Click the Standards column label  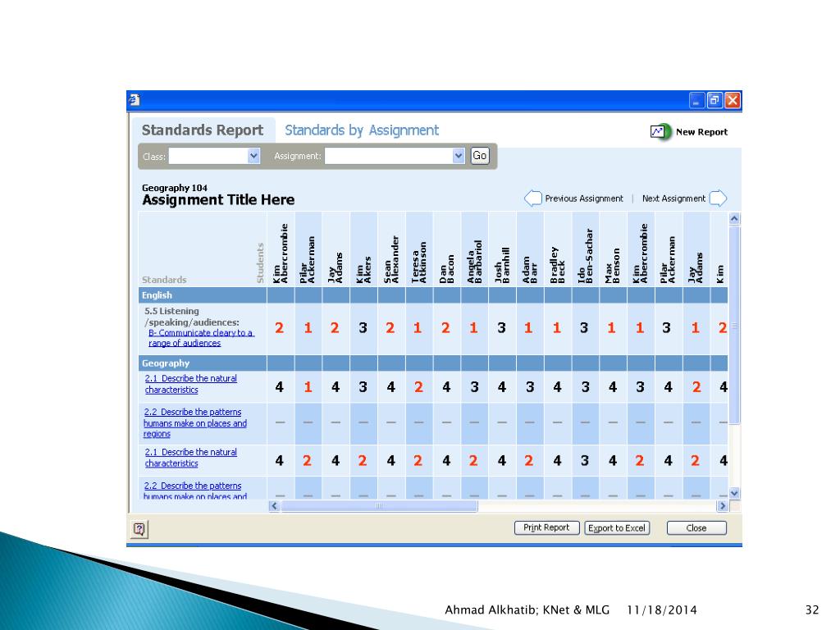coord(164,280)
